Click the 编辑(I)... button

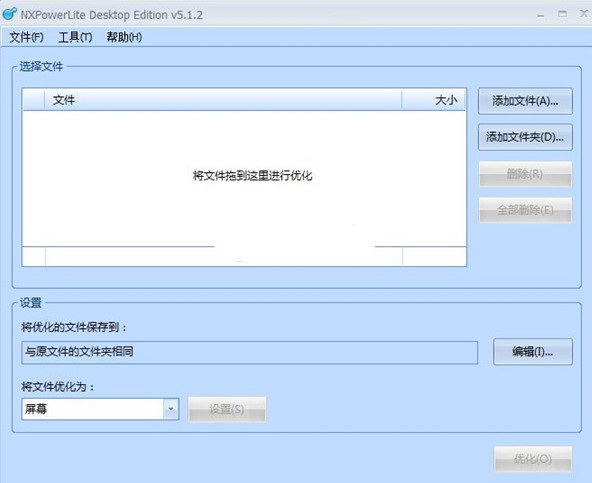tap(533, 352)
